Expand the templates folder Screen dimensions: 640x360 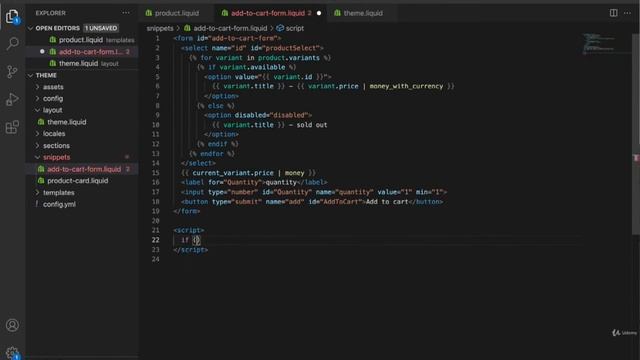click(x=58, y=192)
